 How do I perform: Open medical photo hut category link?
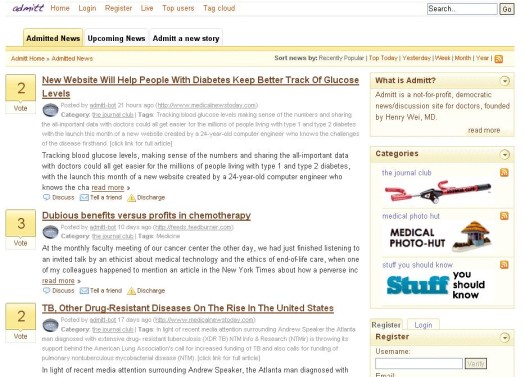[411, 216]
